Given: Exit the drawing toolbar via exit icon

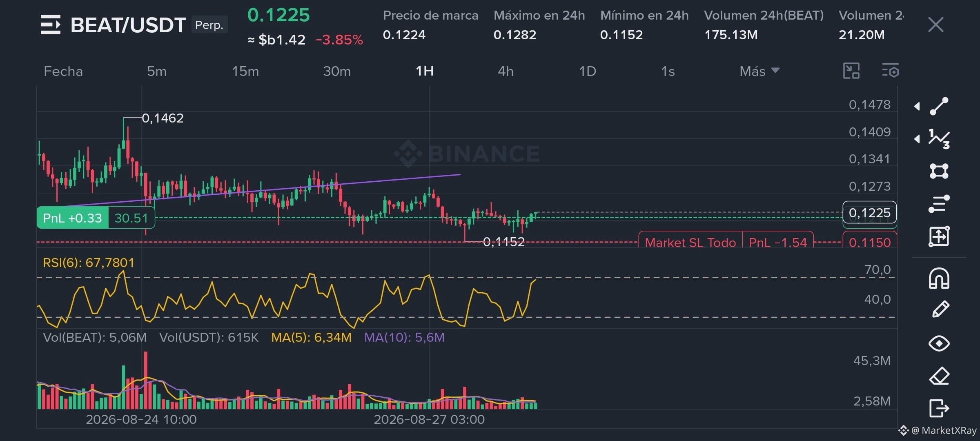Looking at the screenshot, I should tap(939, 408).
